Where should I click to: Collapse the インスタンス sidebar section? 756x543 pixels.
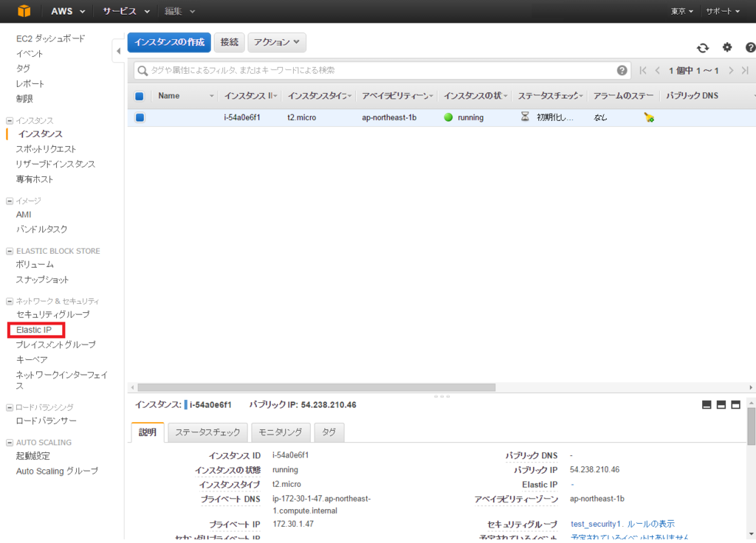coord(9,120)
